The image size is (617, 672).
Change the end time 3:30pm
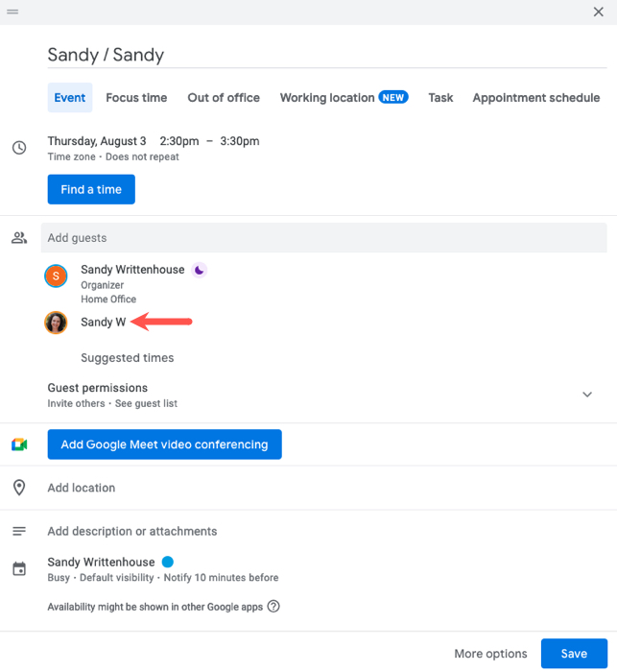pyautogui.click(x=240, y=141)
